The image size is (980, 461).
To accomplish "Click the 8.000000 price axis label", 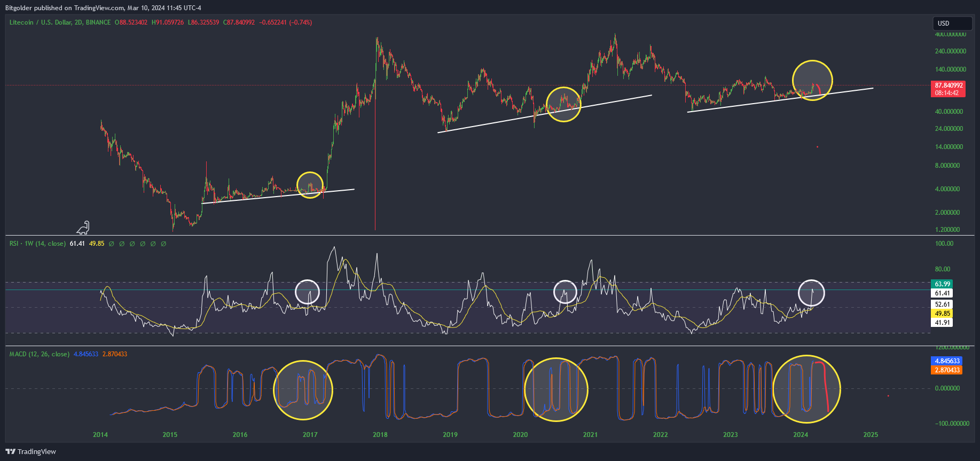I will tap(947, 166).
